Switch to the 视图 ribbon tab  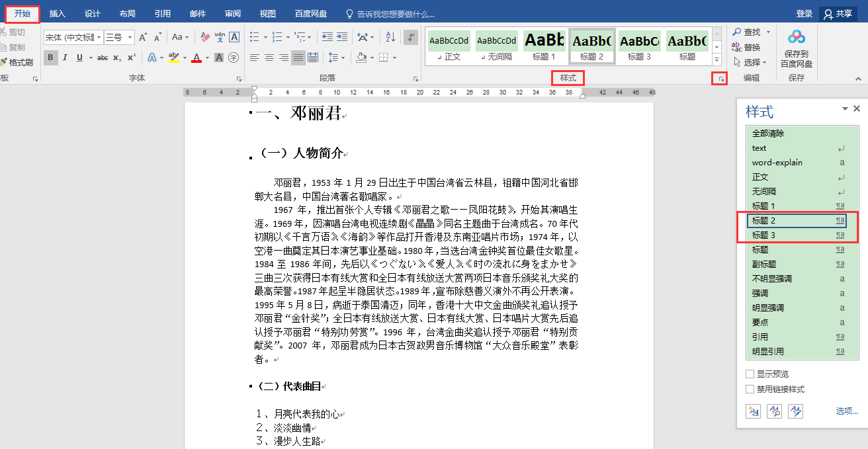(x=268, y=14)
